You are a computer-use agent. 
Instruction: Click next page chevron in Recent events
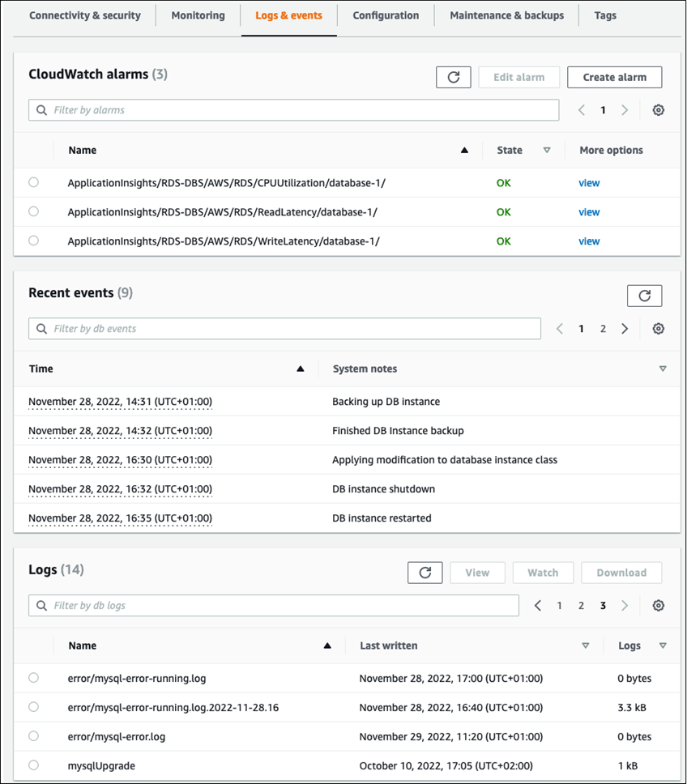pos(625,328)
